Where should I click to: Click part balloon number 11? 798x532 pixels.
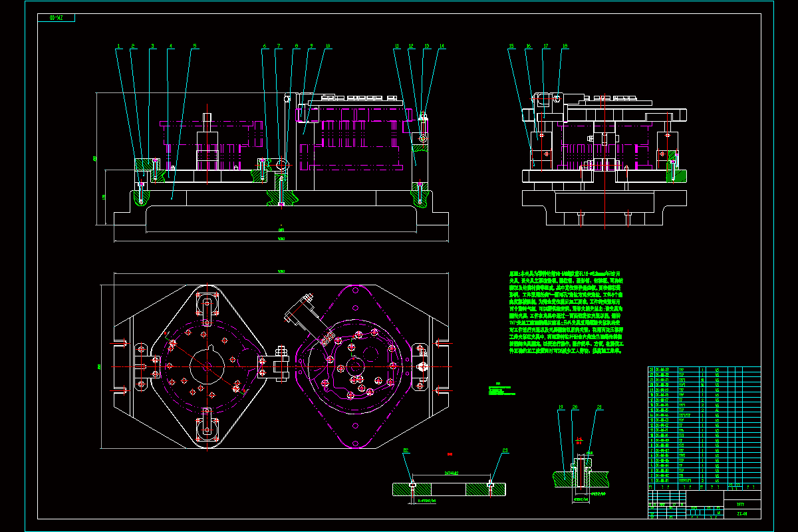396,47
